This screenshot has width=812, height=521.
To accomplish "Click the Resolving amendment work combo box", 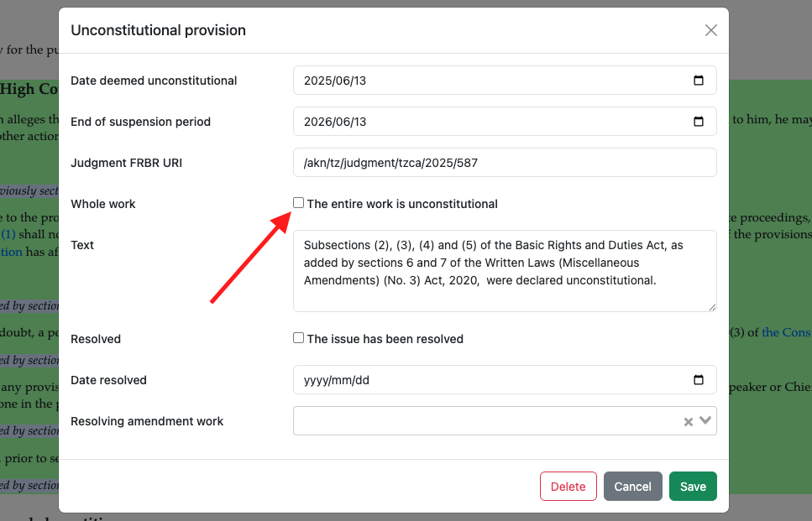I will point(487,421).
